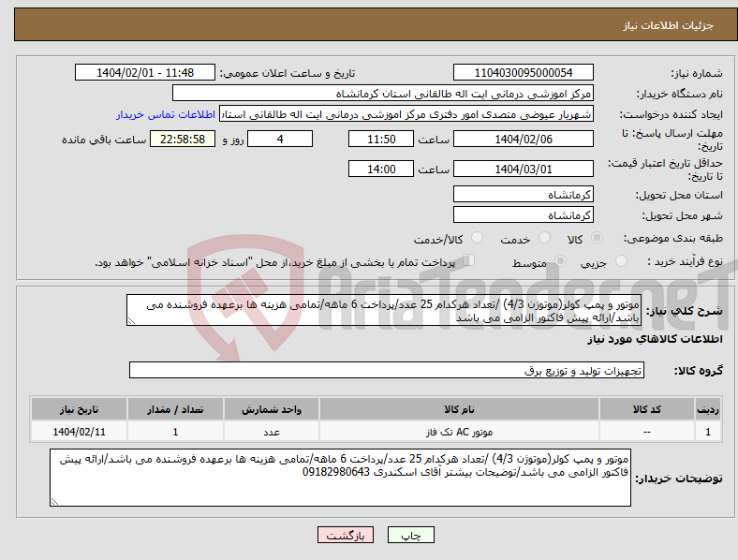Click the need date cell 1404/02/11

coord(79,432)
